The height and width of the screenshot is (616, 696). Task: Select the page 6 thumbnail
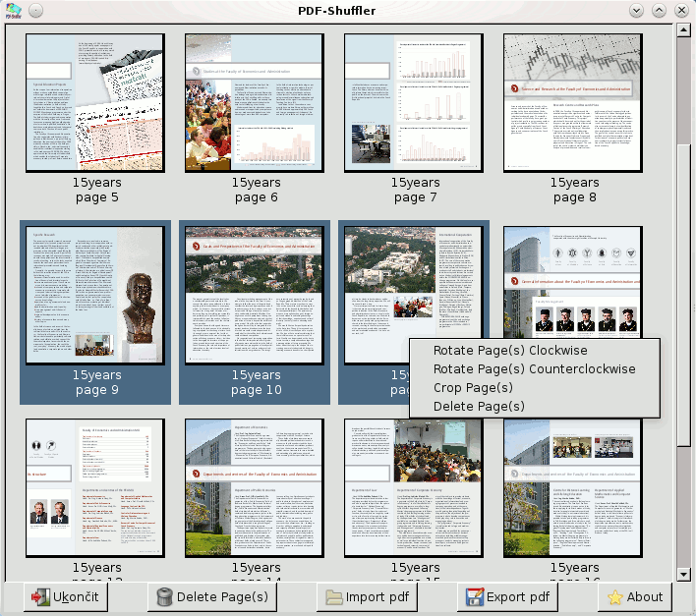pos(255,103)
